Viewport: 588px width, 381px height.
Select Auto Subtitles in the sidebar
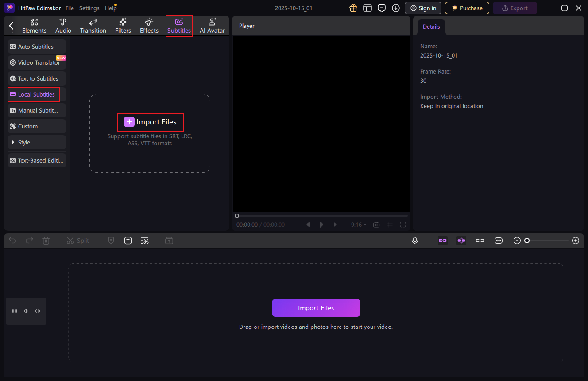point(37,47)
